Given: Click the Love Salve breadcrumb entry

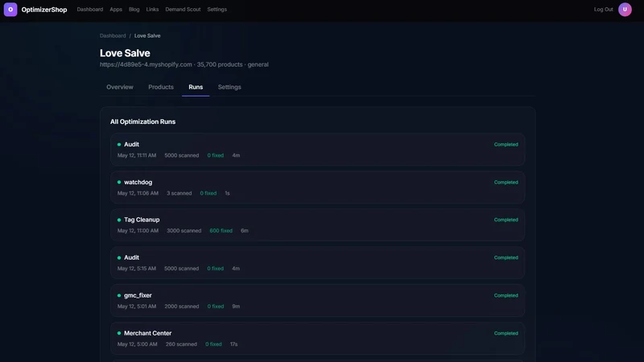Looking at the screenshot, I should [x=147, y=35].
